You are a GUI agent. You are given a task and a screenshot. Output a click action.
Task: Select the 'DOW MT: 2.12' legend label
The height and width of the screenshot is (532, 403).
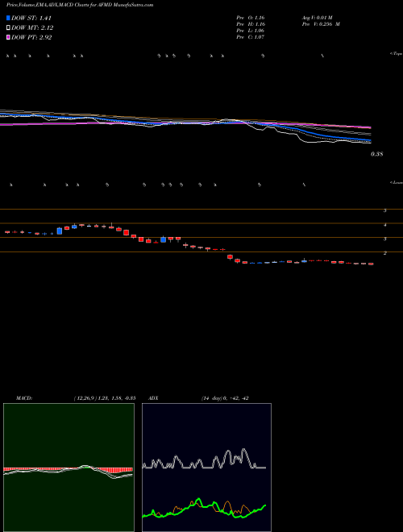(32, 28)
